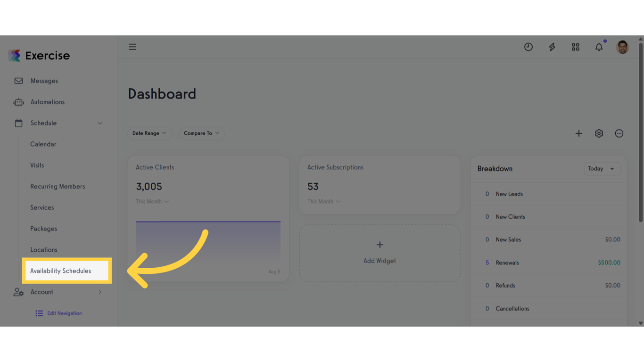Screen dimensions: 644x362
Task: Open the Messages menu item
Action: click(44, 81)
